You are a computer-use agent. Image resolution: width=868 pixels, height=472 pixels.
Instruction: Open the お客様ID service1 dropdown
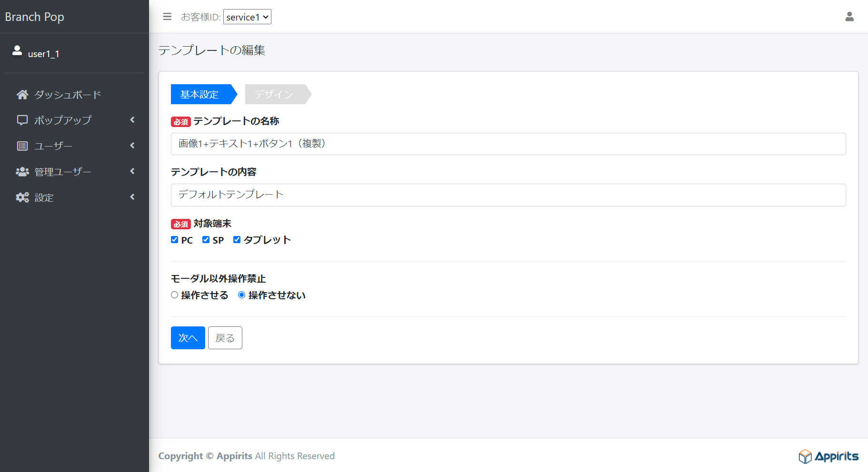coord(247,17)
